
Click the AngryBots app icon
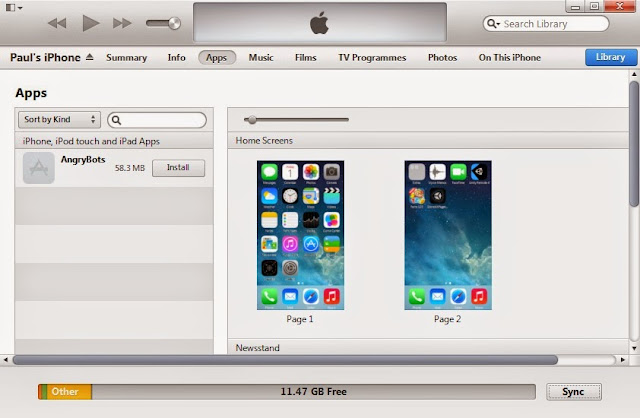coord(39,168)
